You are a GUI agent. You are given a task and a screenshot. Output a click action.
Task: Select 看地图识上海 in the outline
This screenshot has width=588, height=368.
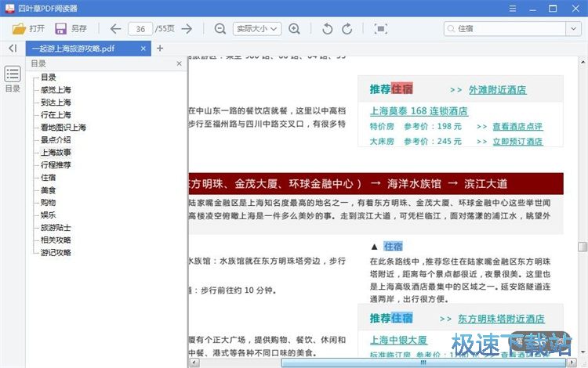coord(64,128)
